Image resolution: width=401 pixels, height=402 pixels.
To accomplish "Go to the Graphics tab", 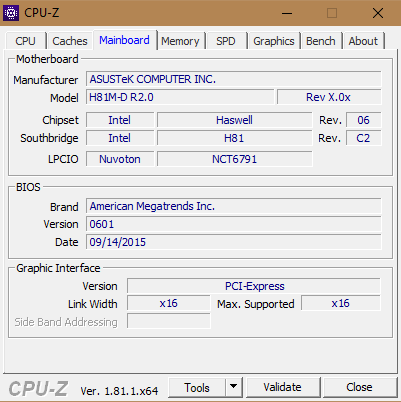I will tap(274, 41).
